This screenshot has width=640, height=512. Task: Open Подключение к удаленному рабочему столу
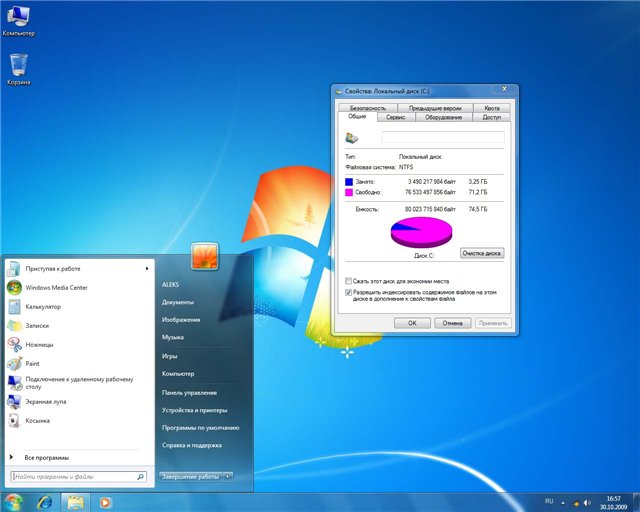click(80, 383)
